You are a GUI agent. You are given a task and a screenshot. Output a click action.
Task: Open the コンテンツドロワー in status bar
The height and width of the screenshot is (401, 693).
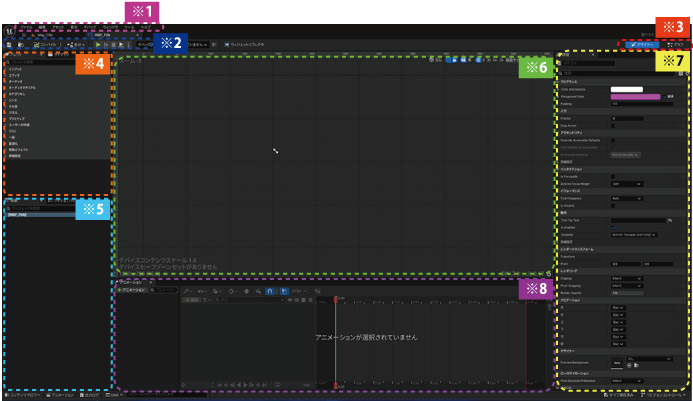23,395
